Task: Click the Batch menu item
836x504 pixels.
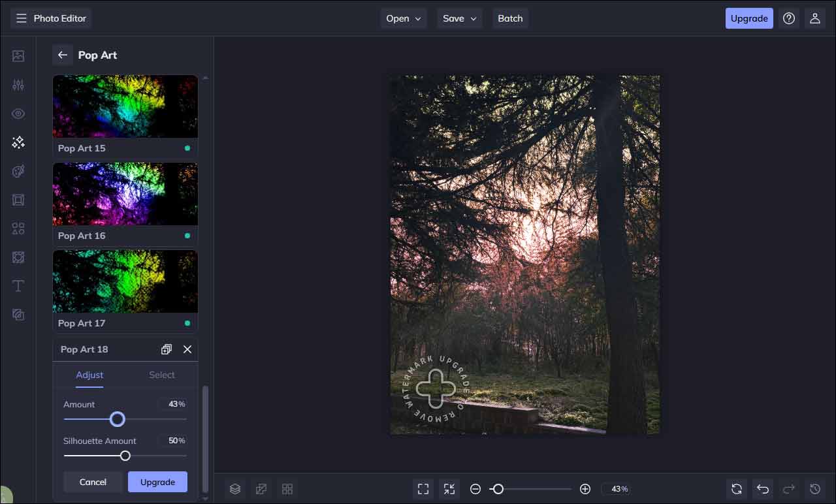Action: (510, 18)
